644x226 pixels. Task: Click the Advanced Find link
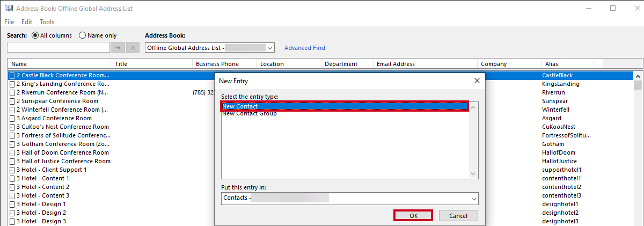[x=305, y=48]
